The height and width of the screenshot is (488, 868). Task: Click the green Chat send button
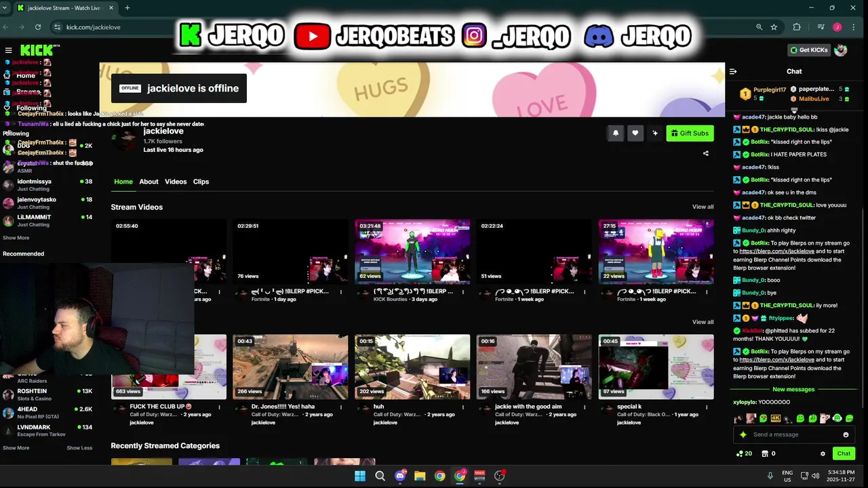[844, 453]
